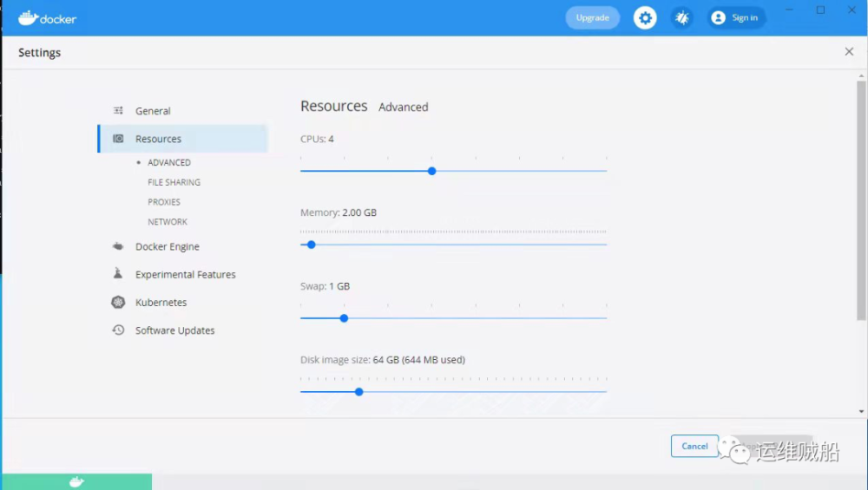Click the Kubernetes wheel icon
Viewport: 868px width, 490px height.
118,303
